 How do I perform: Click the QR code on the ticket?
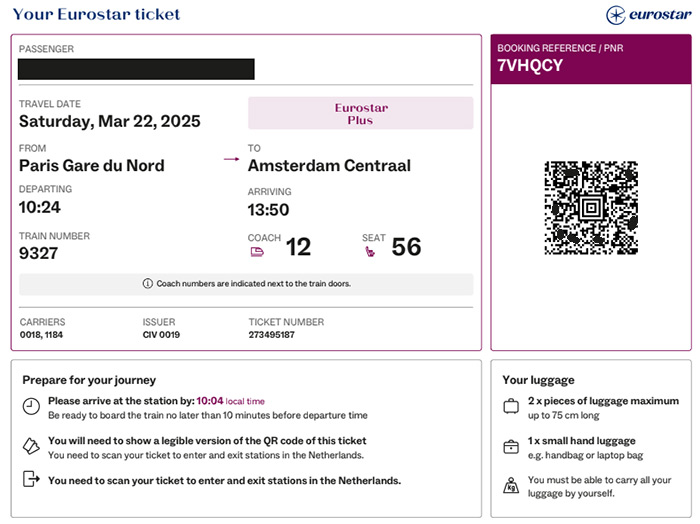pyautogui.click(x=591, y=208)
